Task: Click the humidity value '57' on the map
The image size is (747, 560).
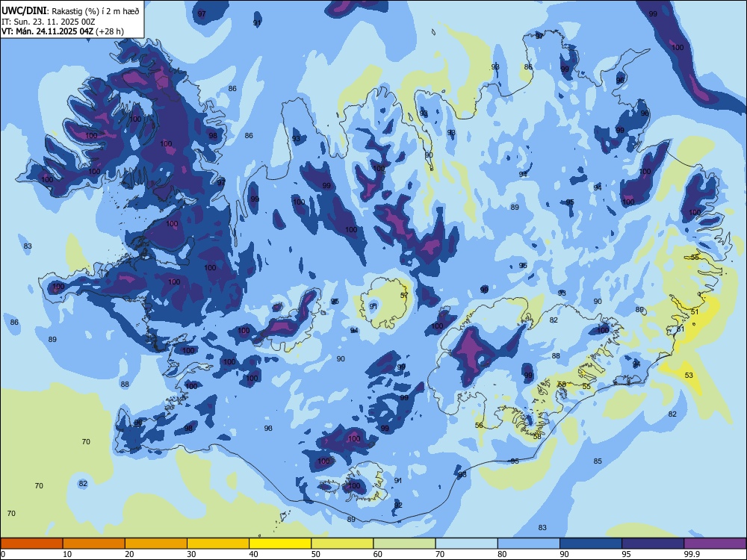Action: 404,296
